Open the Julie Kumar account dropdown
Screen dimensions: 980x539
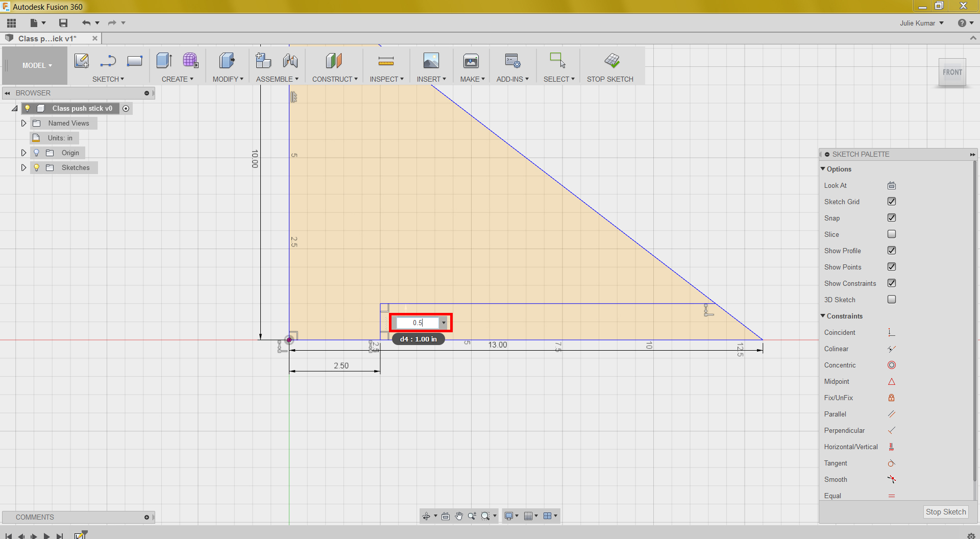click(x=922, y=23)
